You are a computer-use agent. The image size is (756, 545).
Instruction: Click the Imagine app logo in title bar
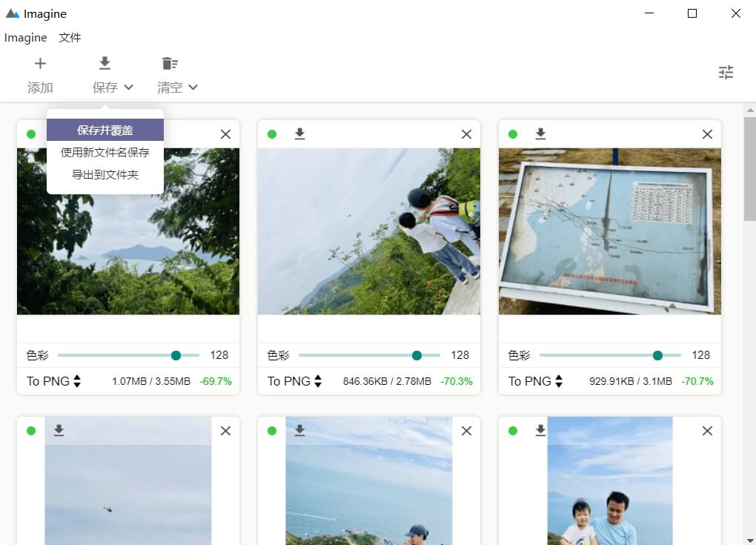pos(13,13)
